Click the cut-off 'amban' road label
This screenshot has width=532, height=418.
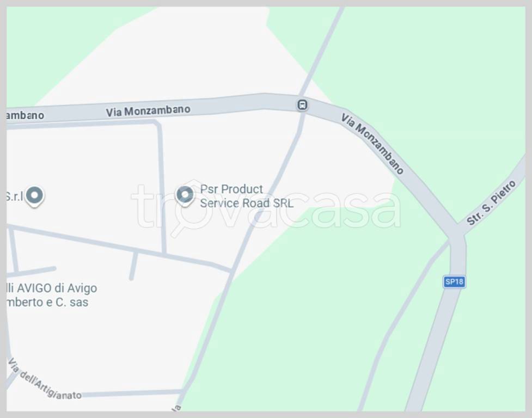tap(26, 115)
